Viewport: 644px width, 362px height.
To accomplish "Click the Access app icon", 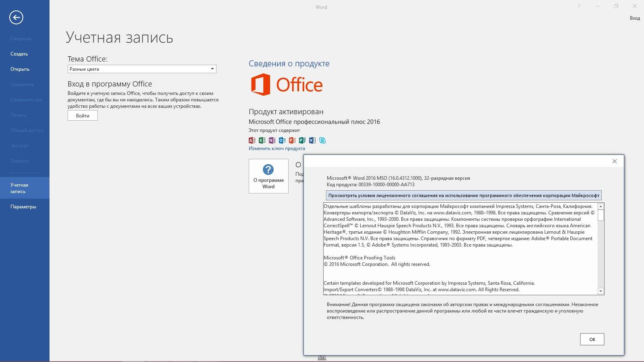I will 252,140.
